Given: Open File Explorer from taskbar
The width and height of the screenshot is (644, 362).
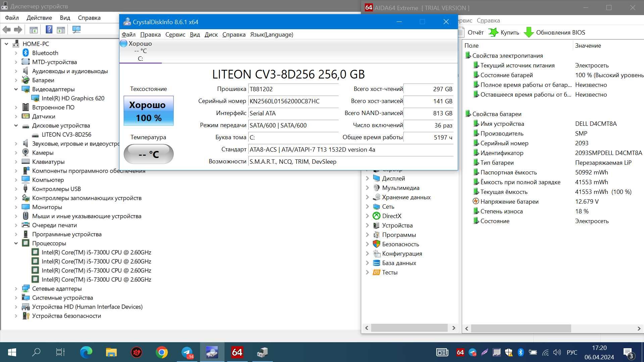Looking at the screenshot, I should (x=111, y=352).
